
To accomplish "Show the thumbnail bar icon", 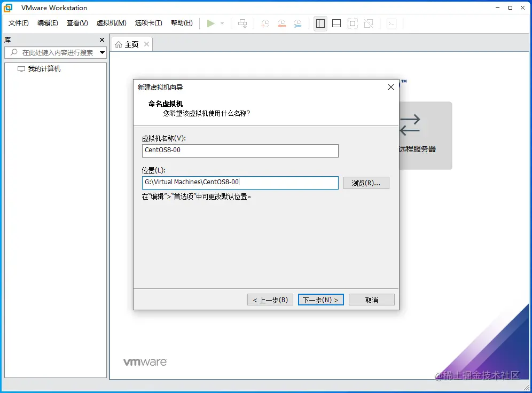I will click(x=337, y=23).
